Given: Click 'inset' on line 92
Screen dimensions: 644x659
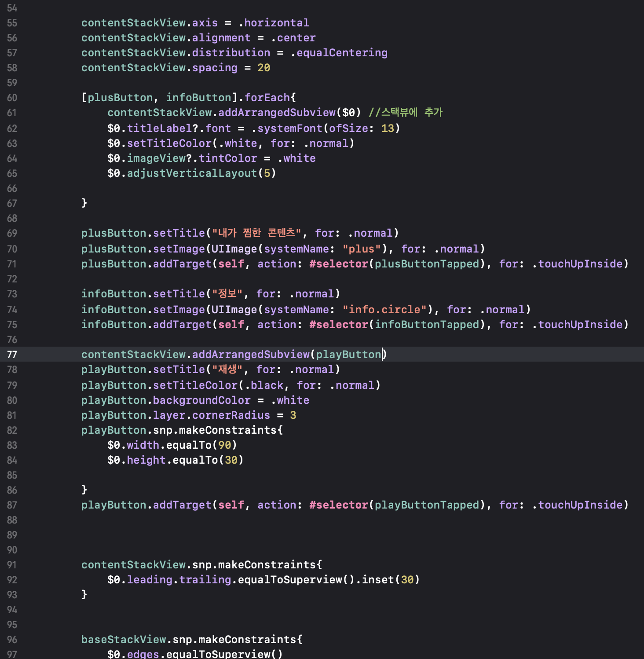Looking at the screenshot, I should tap(378, 580).
